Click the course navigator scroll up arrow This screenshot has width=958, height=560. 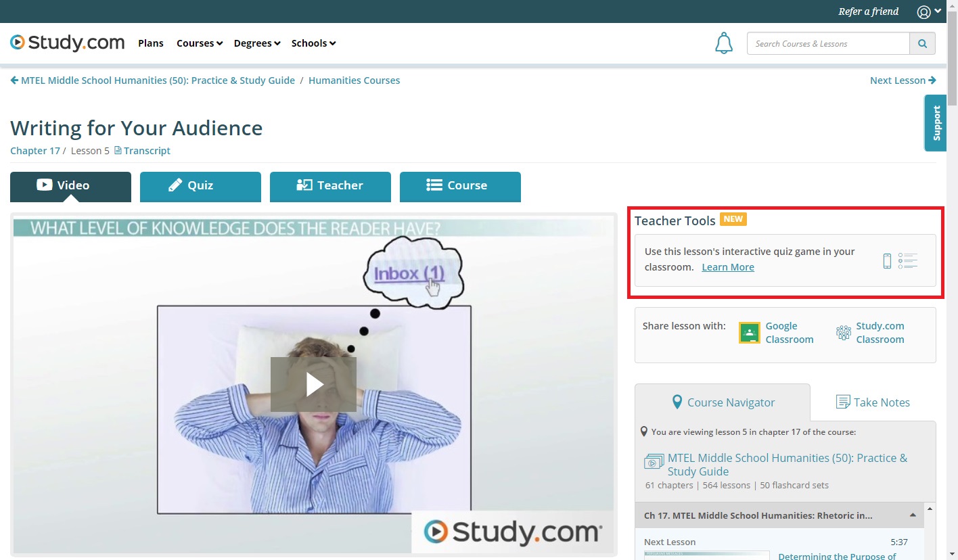click(930, 509)
